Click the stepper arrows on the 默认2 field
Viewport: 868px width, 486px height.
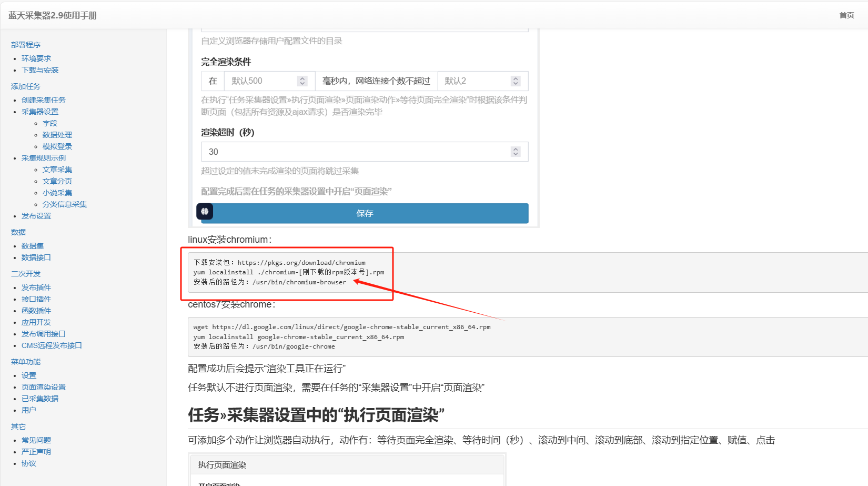tap(516, 81)
